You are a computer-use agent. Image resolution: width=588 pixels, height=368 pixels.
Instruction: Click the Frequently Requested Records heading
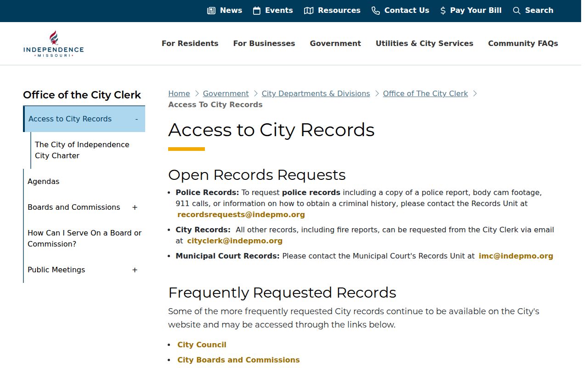282,293
